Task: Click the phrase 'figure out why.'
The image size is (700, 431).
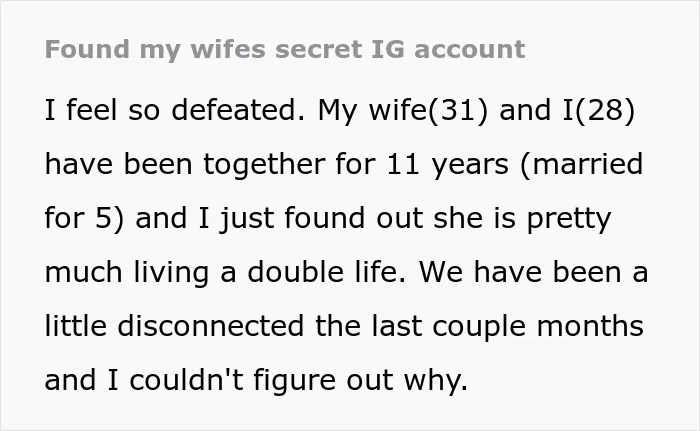Action: click(x=361, y=381)
